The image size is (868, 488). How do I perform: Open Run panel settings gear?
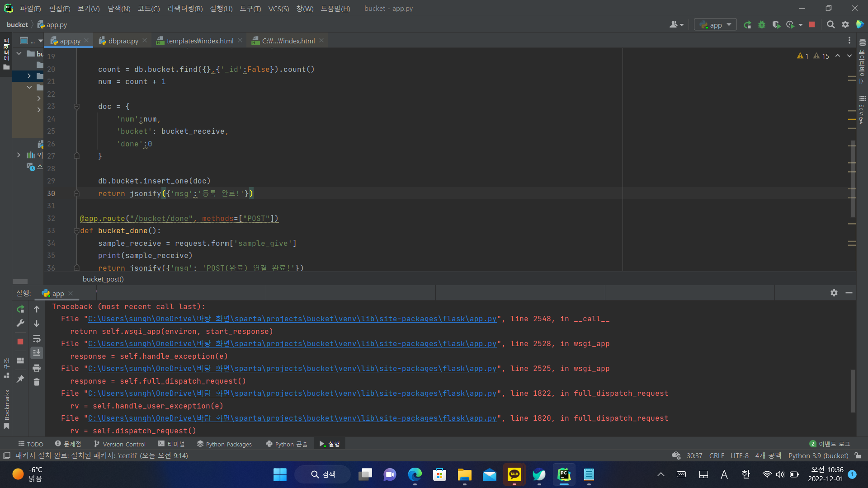coord(834,293)
